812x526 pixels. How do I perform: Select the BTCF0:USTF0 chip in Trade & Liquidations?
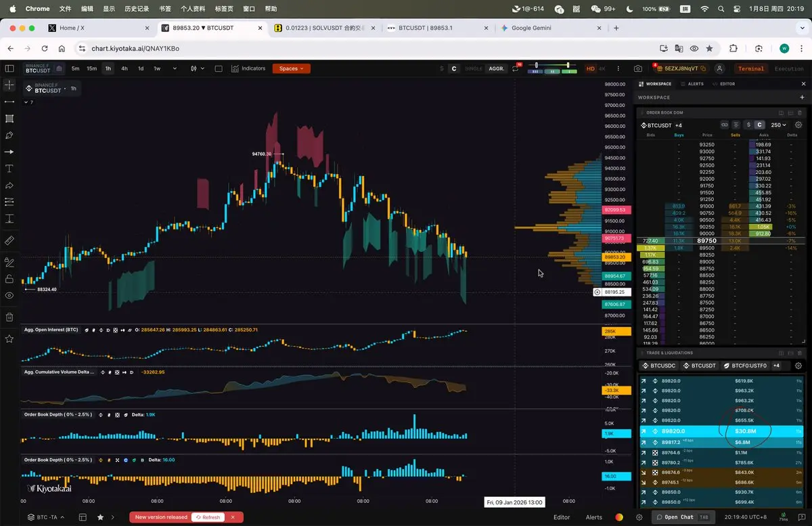(x=744, y=366)
